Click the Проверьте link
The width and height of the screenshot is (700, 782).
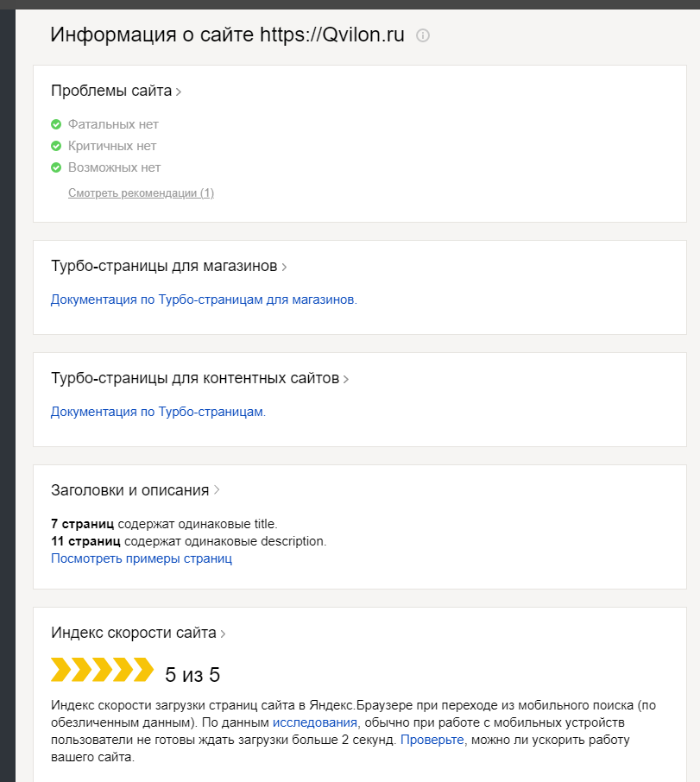432,740
